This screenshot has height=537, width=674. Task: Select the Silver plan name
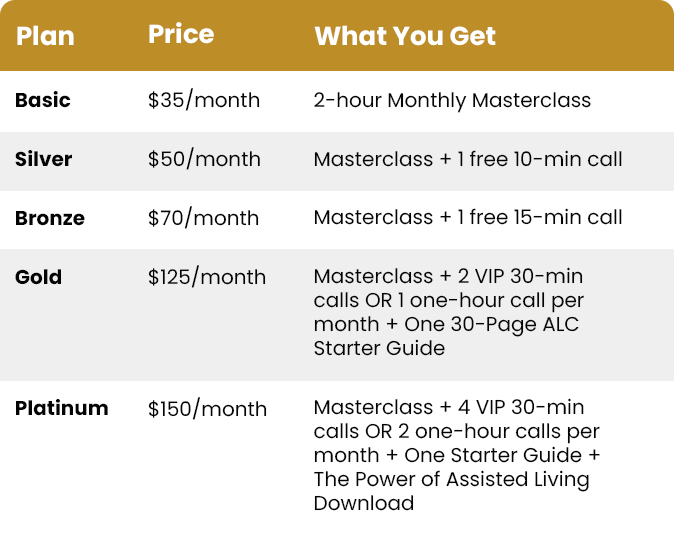tap(43, 159)
